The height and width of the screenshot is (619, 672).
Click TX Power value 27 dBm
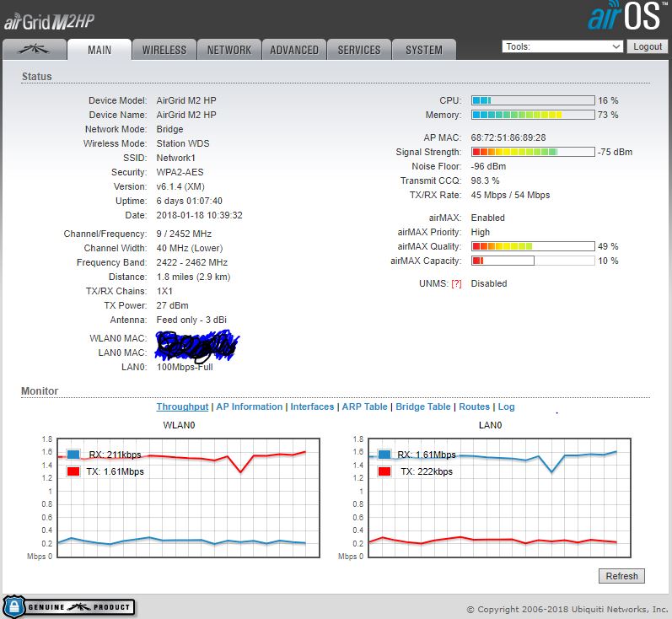[x=172, y=305]
